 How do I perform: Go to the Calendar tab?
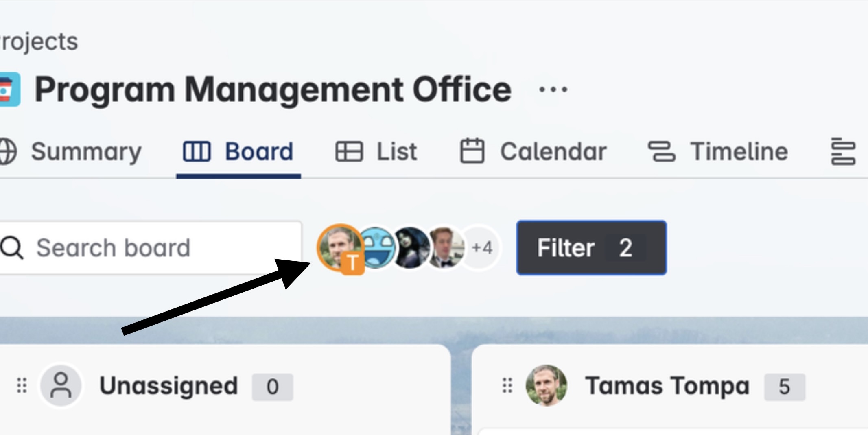click(x=553, y=151)
